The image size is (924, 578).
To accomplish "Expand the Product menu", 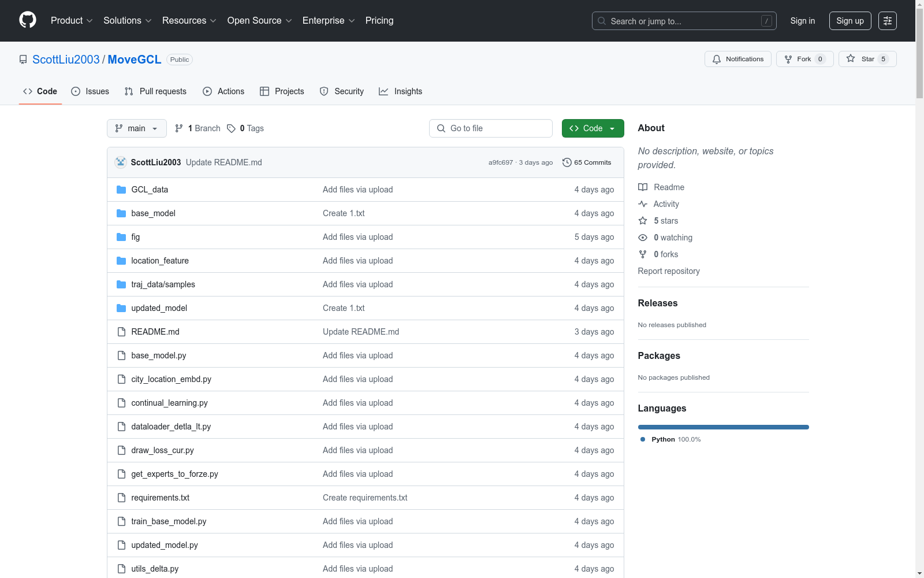I will (72, 20).
